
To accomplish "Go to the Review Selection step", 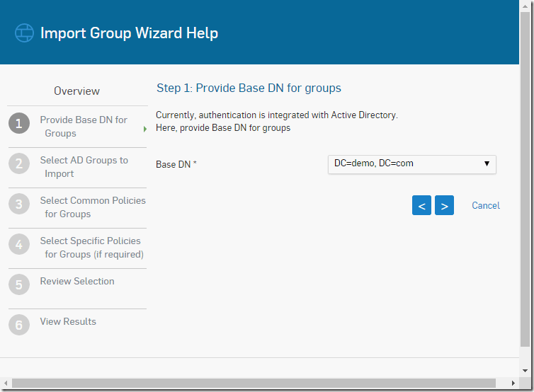I will 77,281.
